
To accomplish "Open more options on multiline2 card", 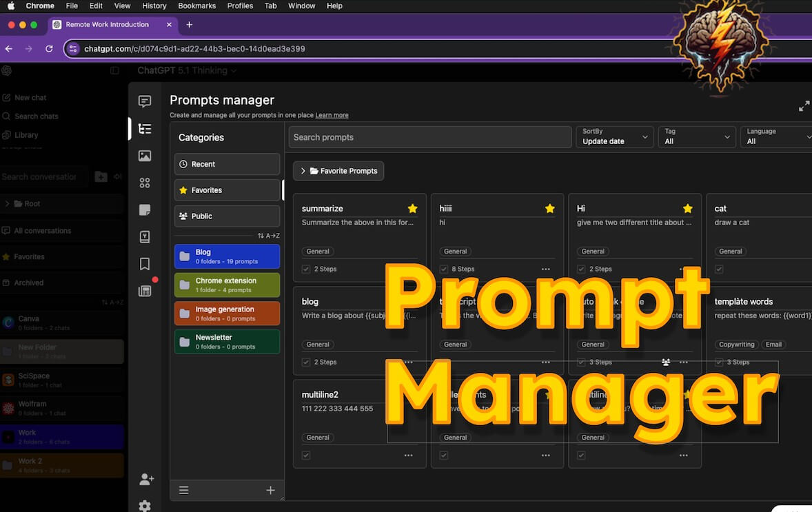I will [x=408, y=455].
